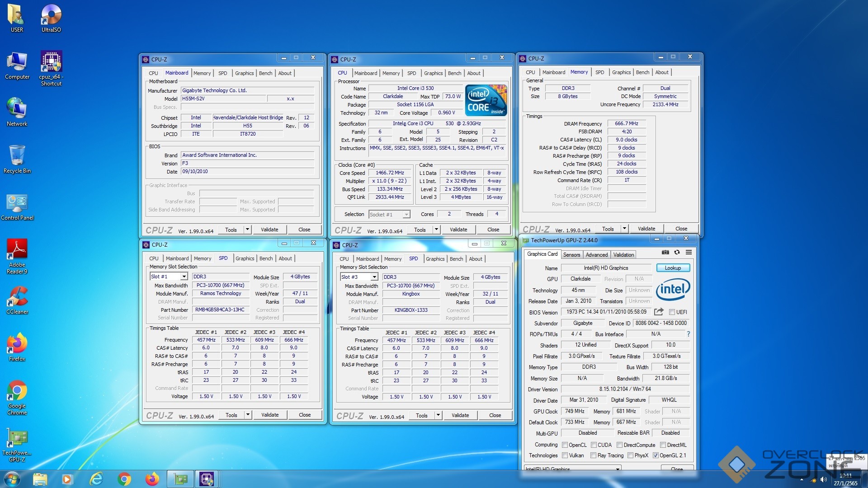This screenshot has width=868, height=488.
Task: Switch to the Sensors tab in GPU-Z
Action: tap(571, 255)
